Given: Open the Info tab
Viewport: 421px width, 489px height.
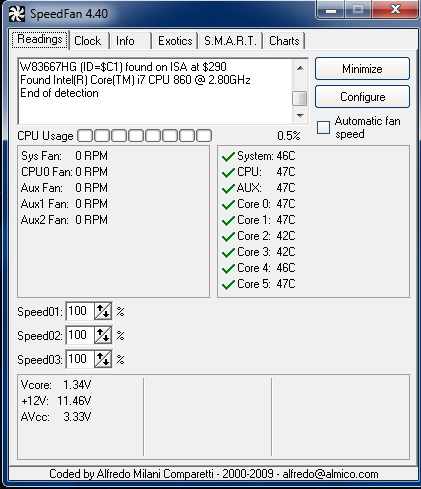Looking at the screenshot, I should (130, 41).
